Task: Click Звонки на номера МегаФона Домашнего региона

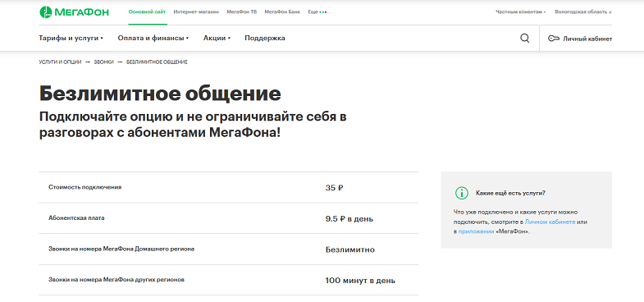Action: tap(121, 249)
